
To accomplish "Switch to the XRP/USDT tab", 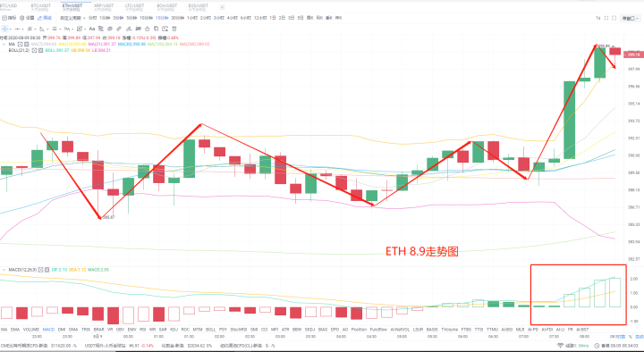I will click(x=104, y=7).
